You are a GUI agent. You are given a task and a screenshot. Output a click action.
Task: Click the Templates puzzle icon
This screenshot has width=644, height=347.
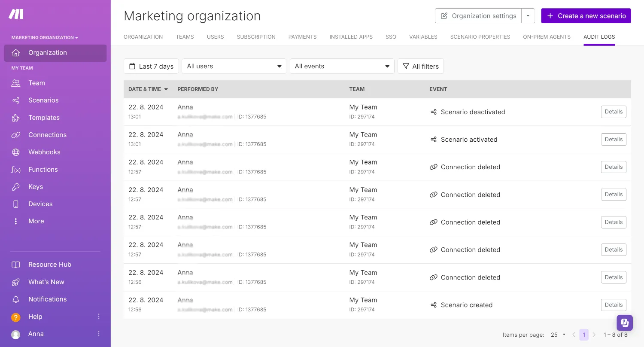coord(16,118)
